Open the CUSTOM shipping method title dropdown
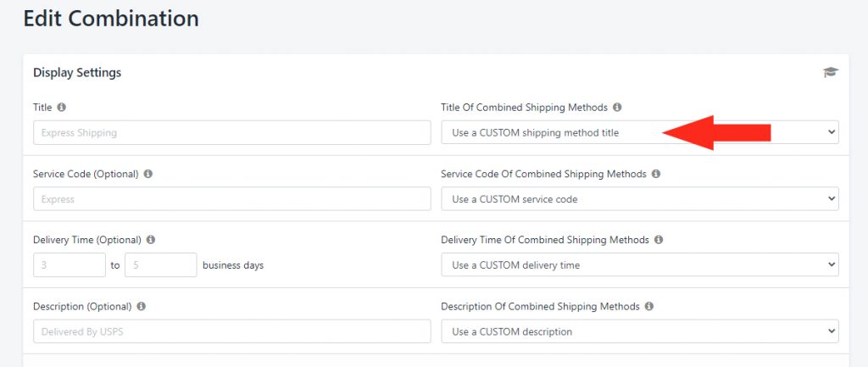 (x=640, y=133)
